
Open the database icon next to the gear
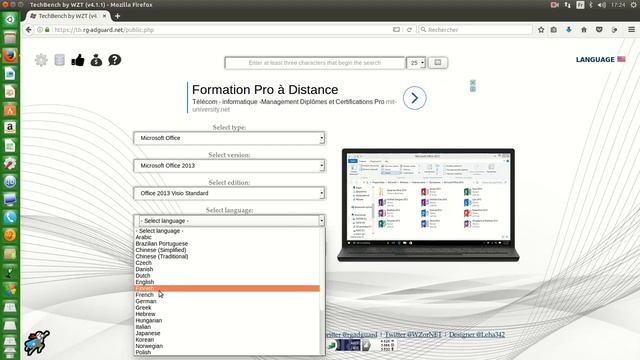click(60, 60)
